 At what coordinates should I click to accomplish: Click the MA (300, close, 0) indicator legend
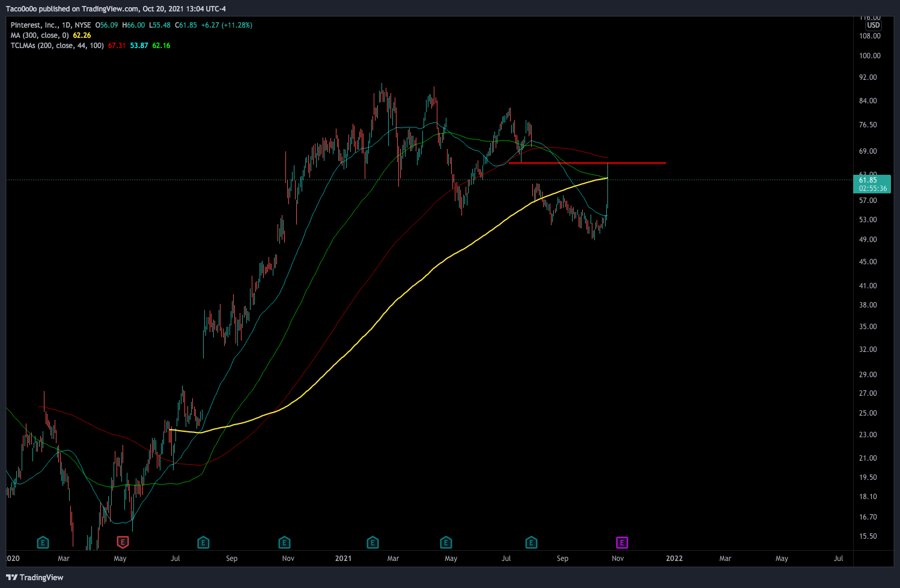(40, 35)
